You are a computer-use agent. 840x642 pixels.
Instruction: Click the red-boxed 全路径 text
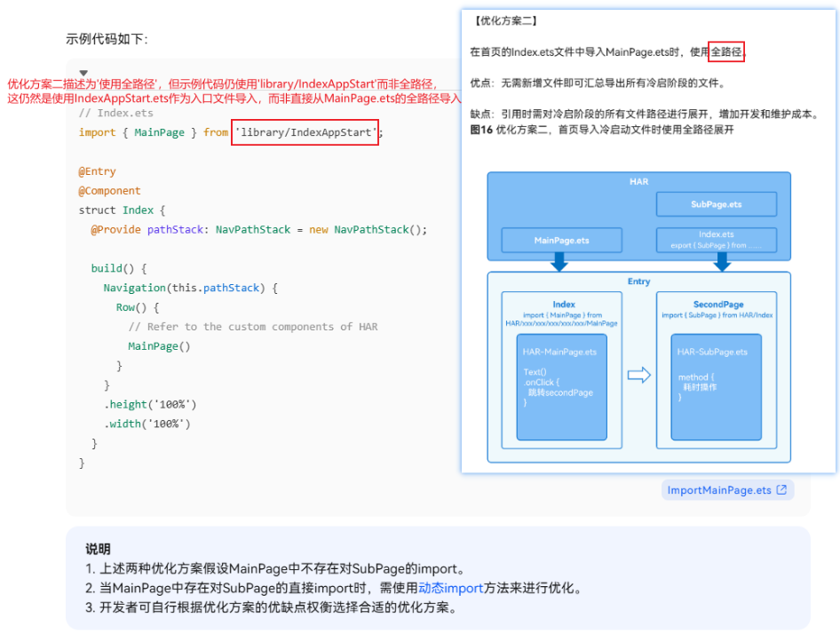[x=726, y=52]
